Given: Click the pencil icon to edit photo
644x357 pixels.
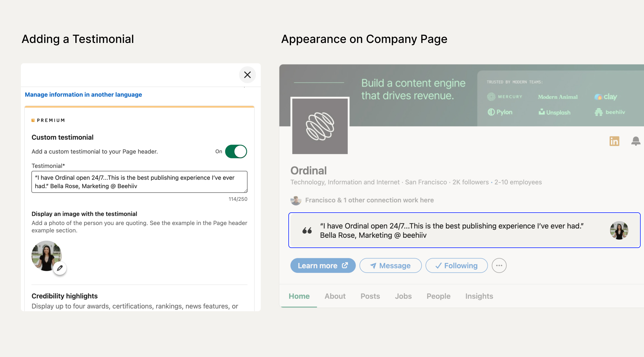Looking at the screenshot, I should [60, 268].
